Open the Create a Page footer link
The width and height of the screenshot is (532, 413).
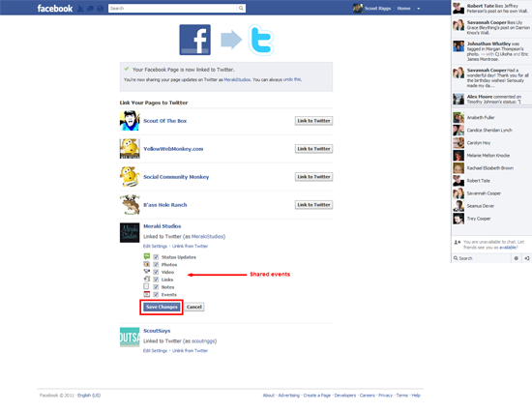317,396
